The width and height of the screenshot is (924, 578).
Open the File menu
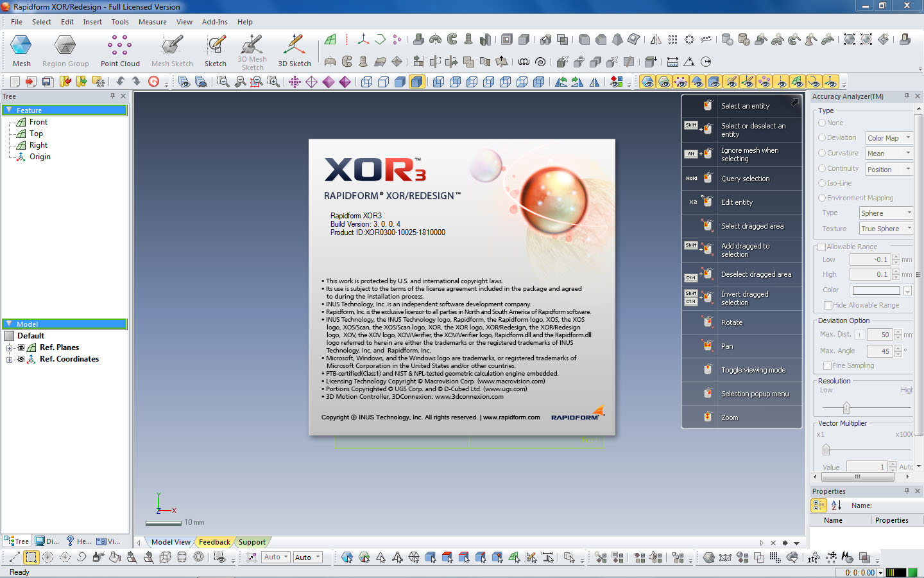[17, 22]
